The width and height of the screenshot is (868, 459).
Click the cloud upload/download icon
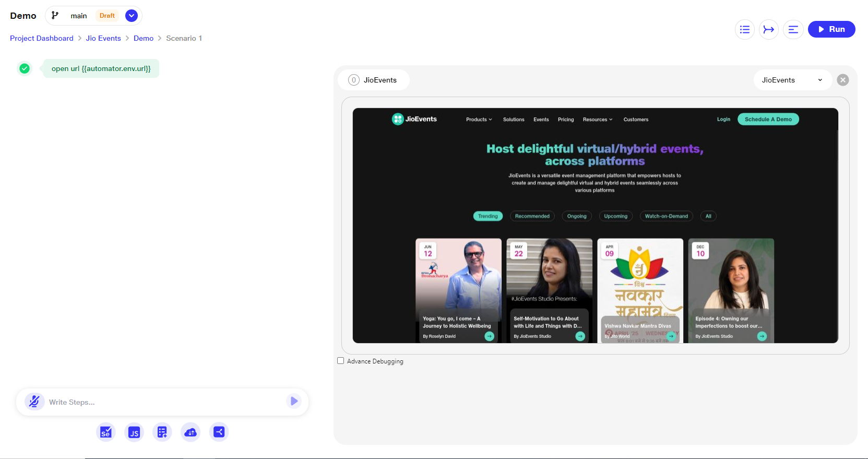click(191, 432)
